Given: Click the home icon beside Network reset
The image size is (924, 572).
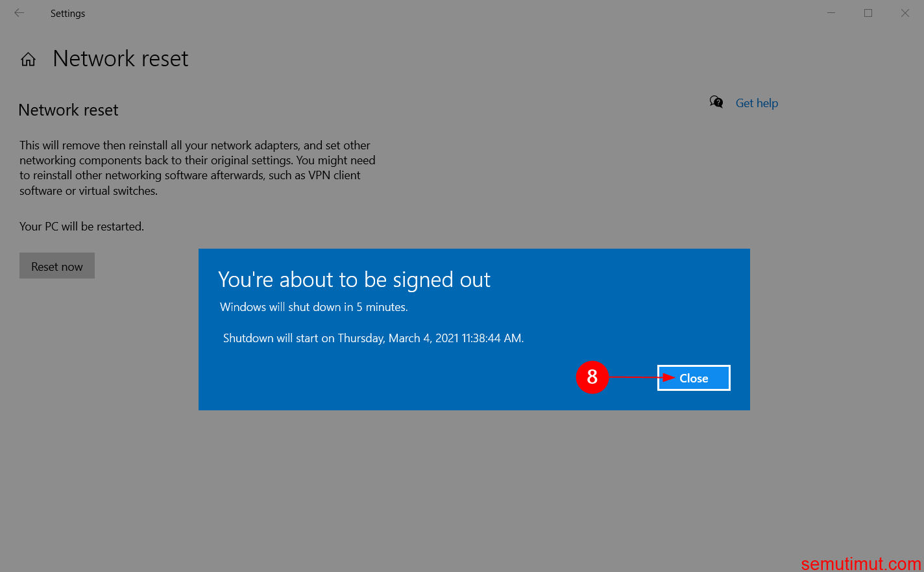Looking at the screenshot, I should [28, 59].
